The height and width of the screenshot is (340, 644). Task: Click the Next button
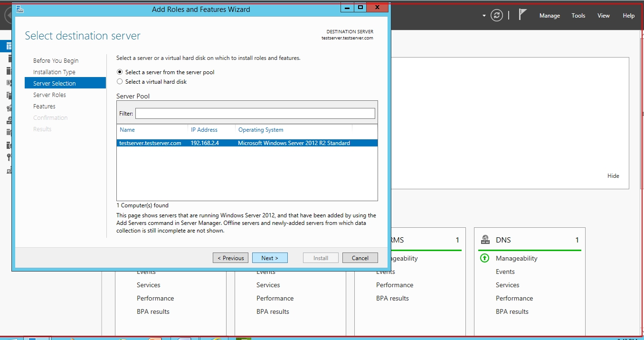tap(269, 258)
